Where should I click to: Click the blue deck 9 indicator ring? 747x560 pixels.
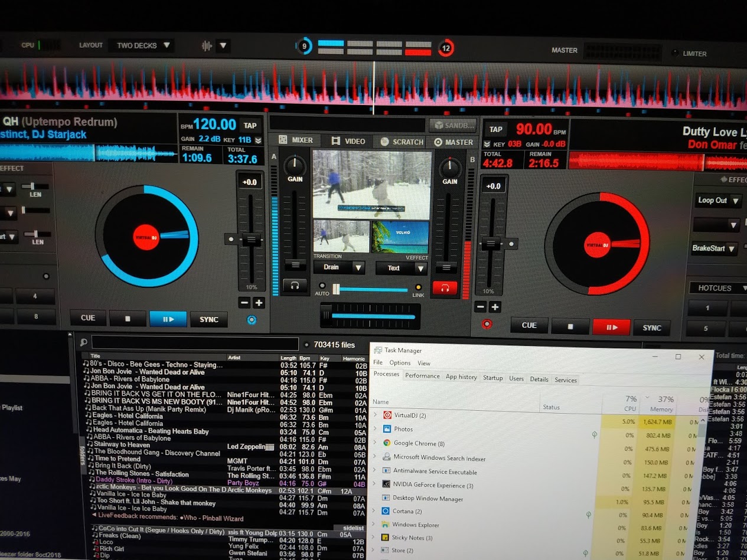tap(304, 46)
